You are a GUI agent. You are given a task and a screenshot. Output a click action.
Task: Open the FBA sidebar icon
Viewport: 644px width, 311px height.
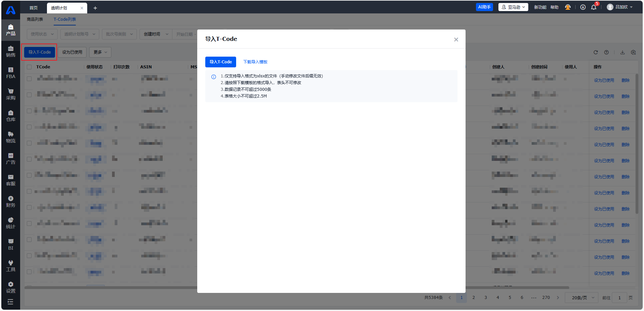pyautogui.click(x=11, y=73)
